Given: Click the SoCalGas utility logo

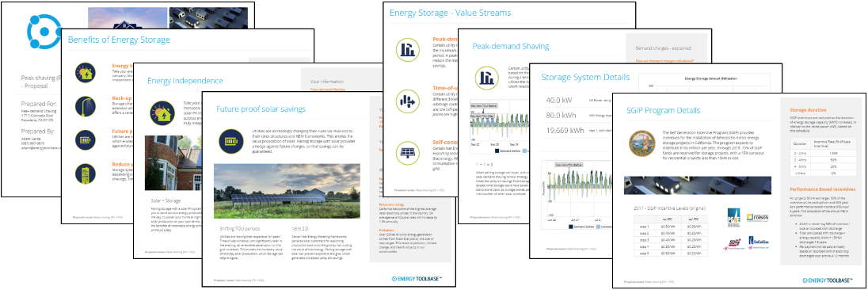Looking at the screenshot, I should pyautogui.click(x=759, y=242).
